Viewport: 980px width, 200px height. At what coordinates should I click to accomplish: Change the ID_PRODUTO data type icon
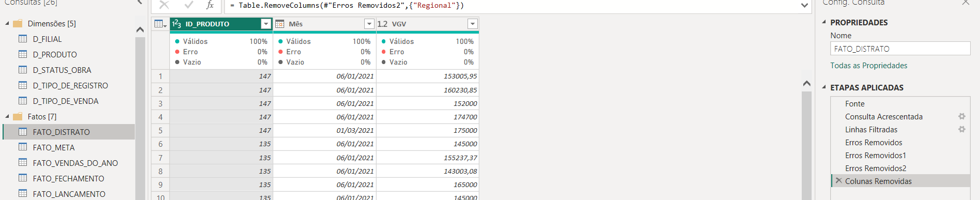(177, 24)
